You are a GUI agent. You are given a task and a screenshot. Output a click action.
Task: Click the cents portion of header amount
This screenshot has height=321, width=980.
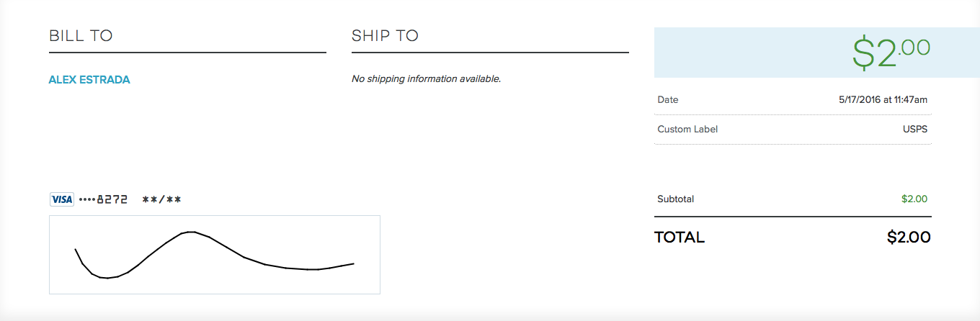[x=915, y=48]
